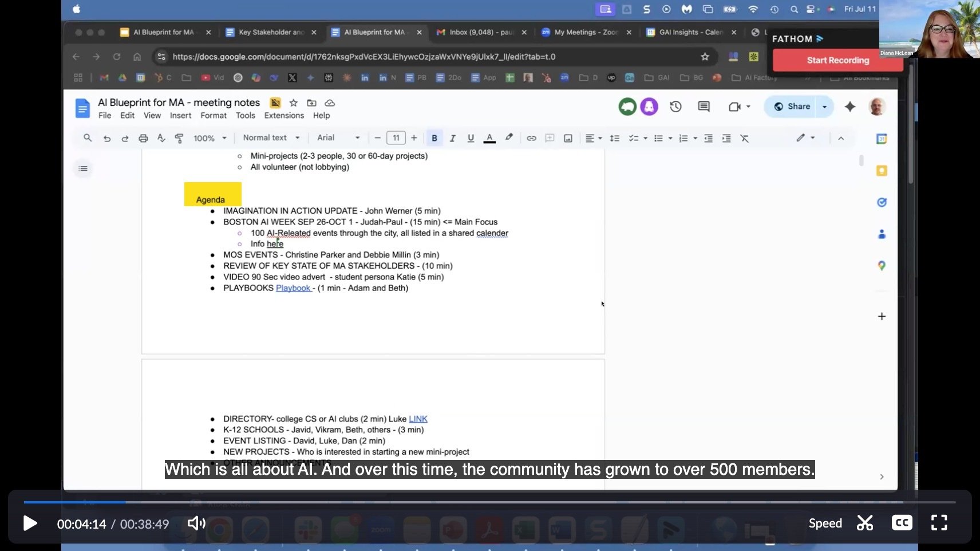Click the Share button

tap(792, 107)
